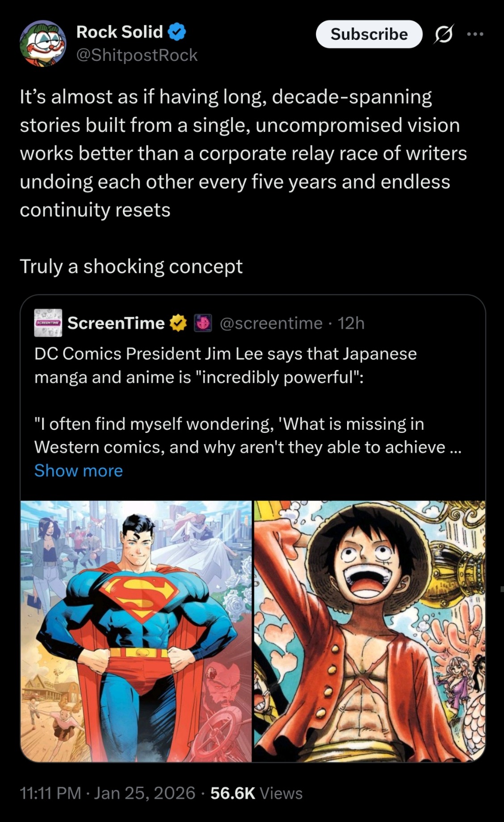Open the @ShitpostRock handle
504x822 pixels.
point(137,55)
